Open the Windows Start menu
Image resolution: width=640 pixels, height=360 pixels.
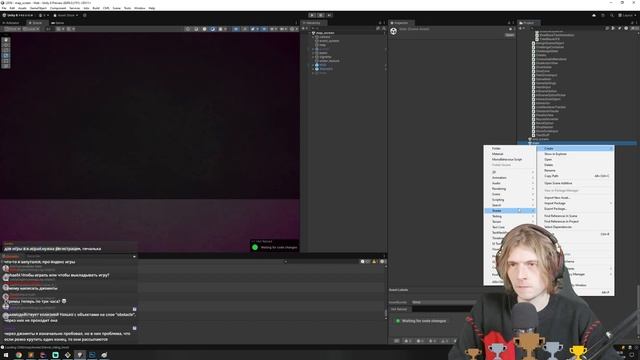point(6,355)
